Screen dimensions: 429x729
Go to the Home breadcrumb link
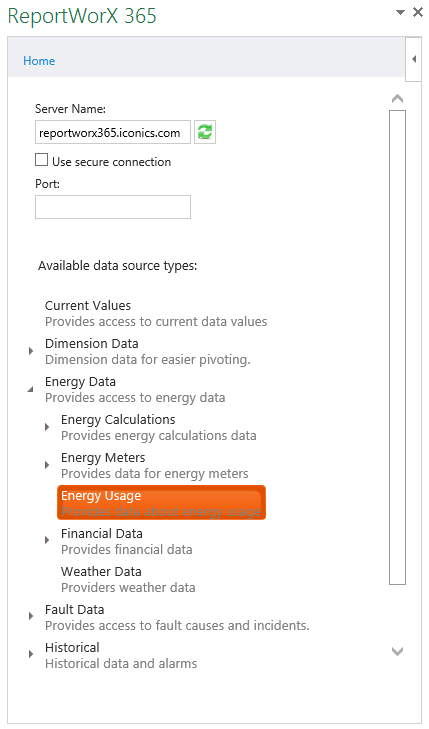click(x=39, y=61)
